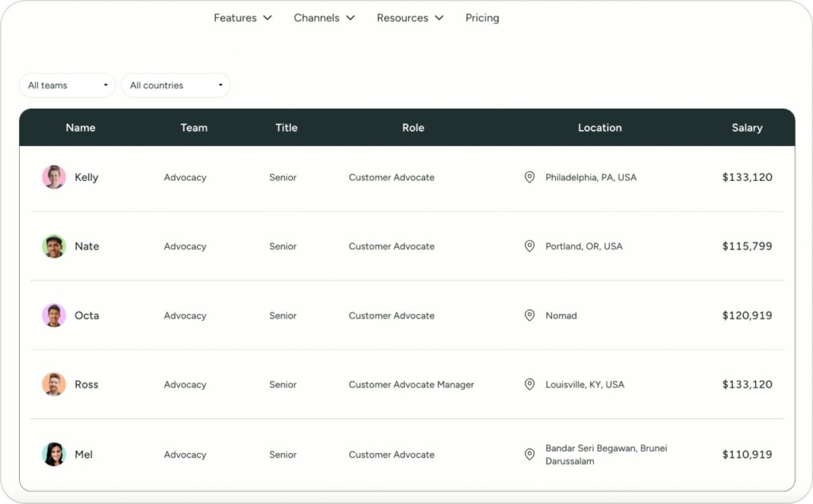Click location pin beside Portland, OR
This screenshot has width=813, height=504.
click(x=530, y=246)
